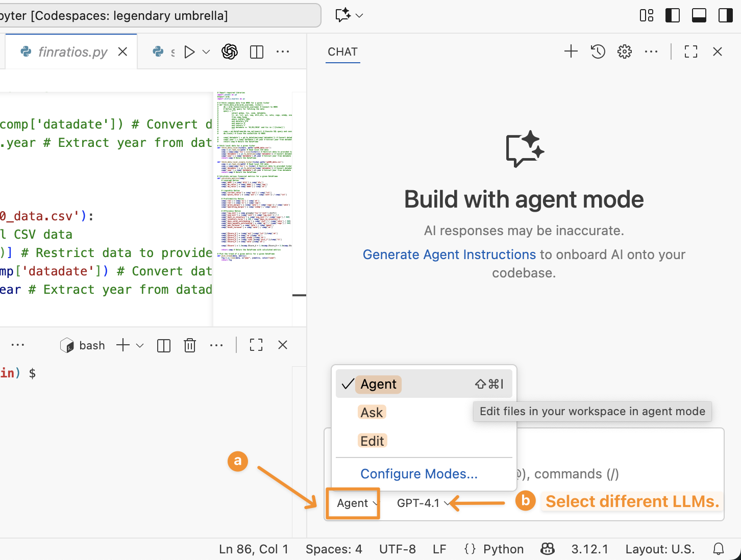
Task: Open Copilot status icon in status bar
Action: click(x=548, y=549)
